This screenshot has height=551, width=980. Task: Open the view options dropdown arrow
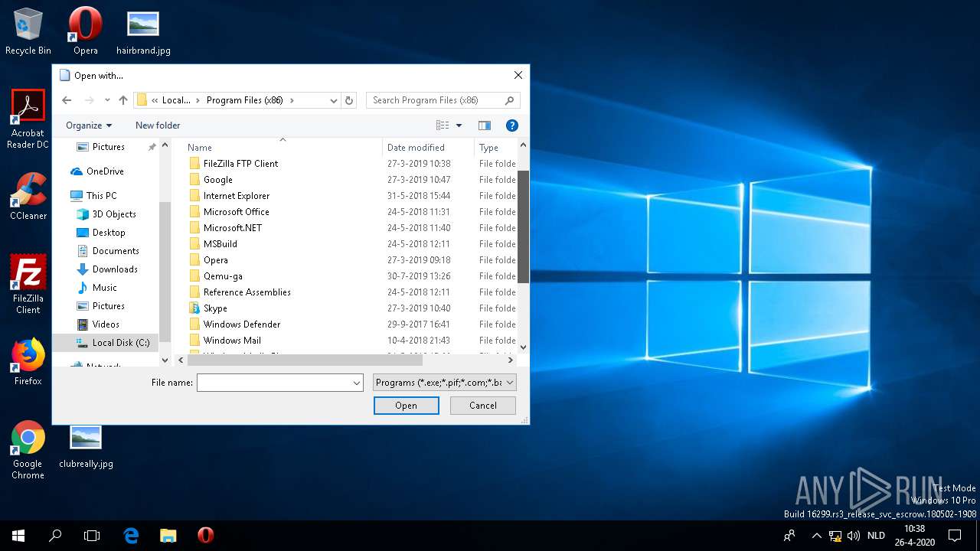(459, 126)
